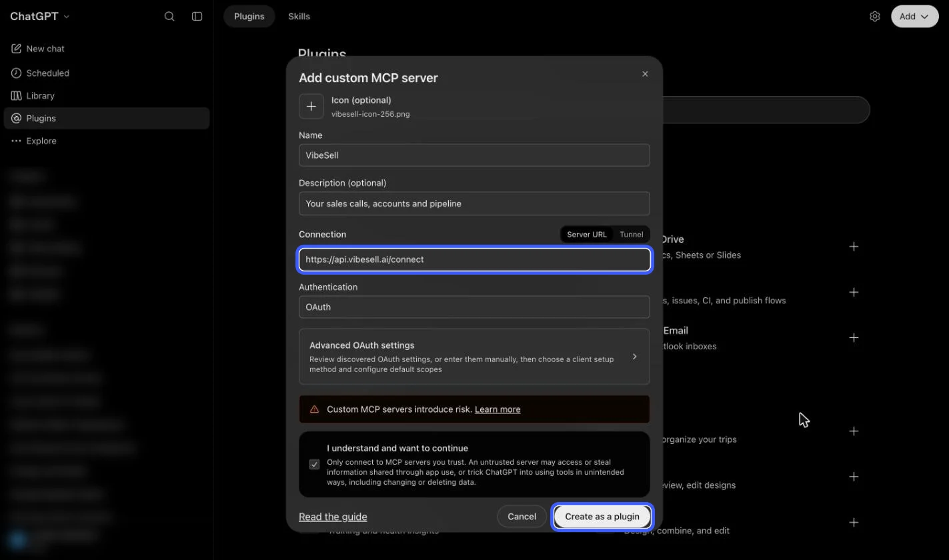Switch to the Skills tab

point(299,17)
